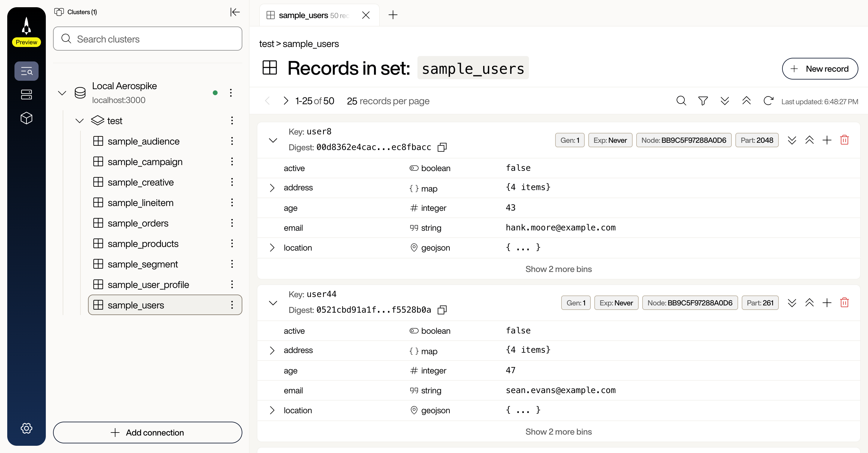Collapse the test namespace in the tree
The width and height of the screenshot is (868, 453).
coord(79,120)
